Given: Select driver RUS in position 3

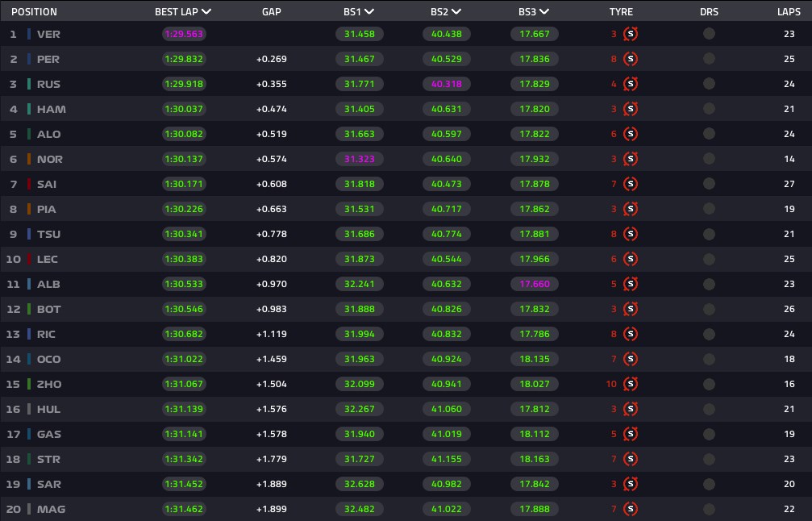Looking at the screenshot, I should tap(48, 84).
